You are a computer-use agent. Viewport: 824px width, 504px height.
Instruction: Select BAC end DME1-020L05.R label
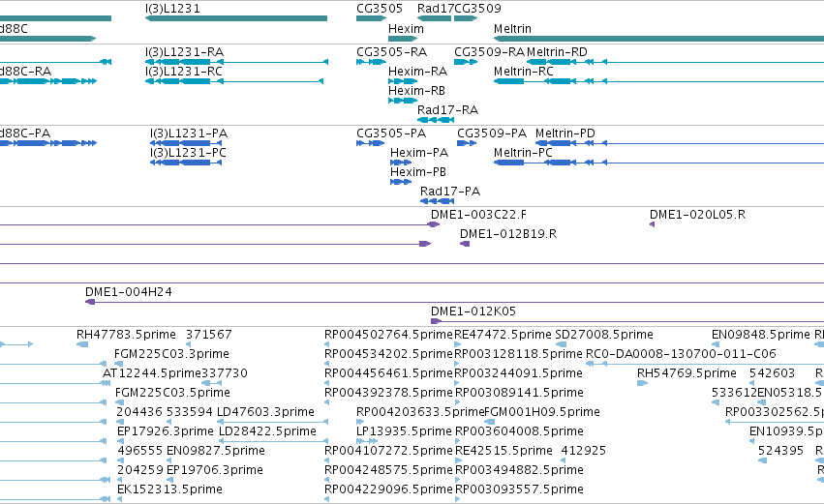coord(697,215)
